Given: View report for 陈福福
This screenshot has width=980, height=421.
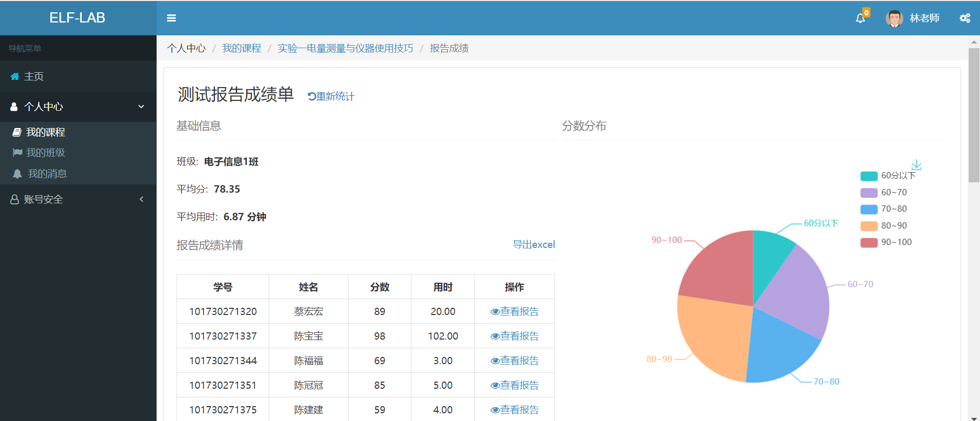Looking at the screenshot, I should coord(515,361).
